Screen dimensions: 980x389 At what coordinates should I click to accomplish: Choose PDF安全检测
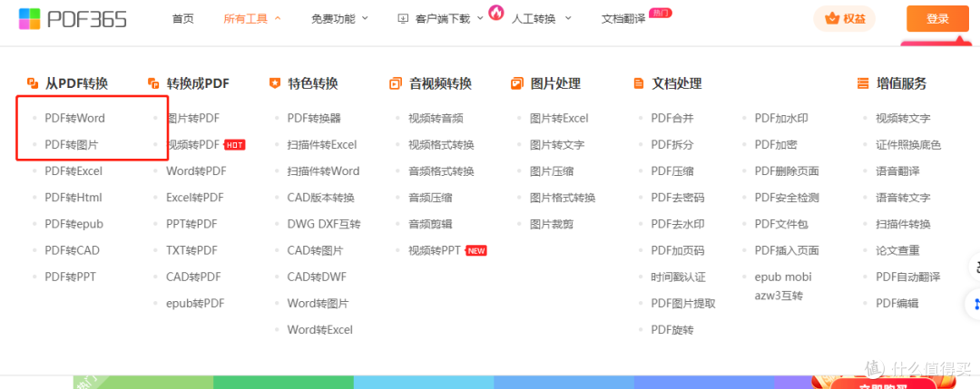pos(787,198)
